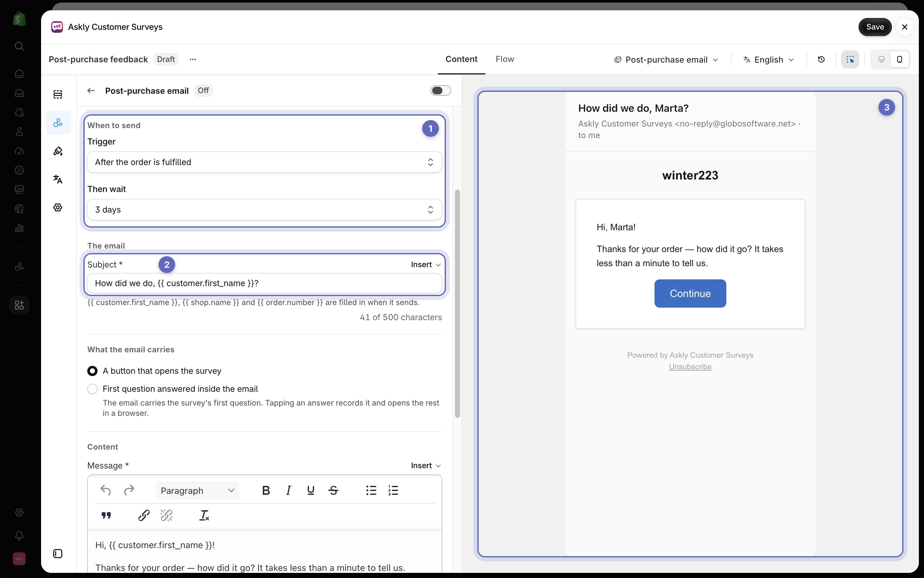Click the 'Powered by Askly Customer Surveys' text
Screen dimensions: 924x578
[x=690, y=355]
